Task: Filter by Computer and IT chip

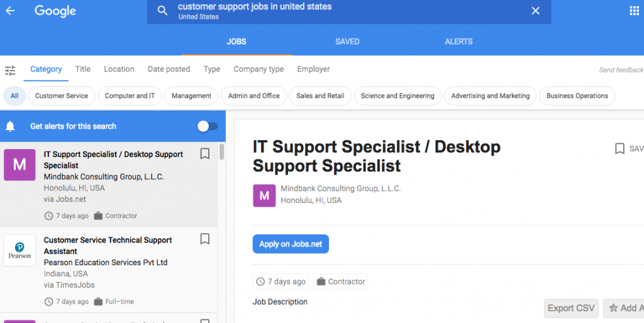Action: point(130,96)
